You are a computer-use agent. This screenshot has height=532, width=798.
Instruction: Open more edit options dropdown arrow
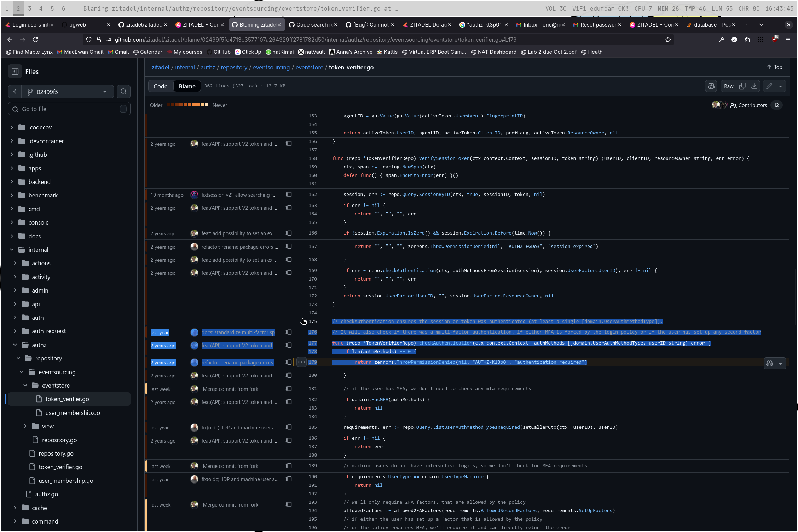click(780, 86)
